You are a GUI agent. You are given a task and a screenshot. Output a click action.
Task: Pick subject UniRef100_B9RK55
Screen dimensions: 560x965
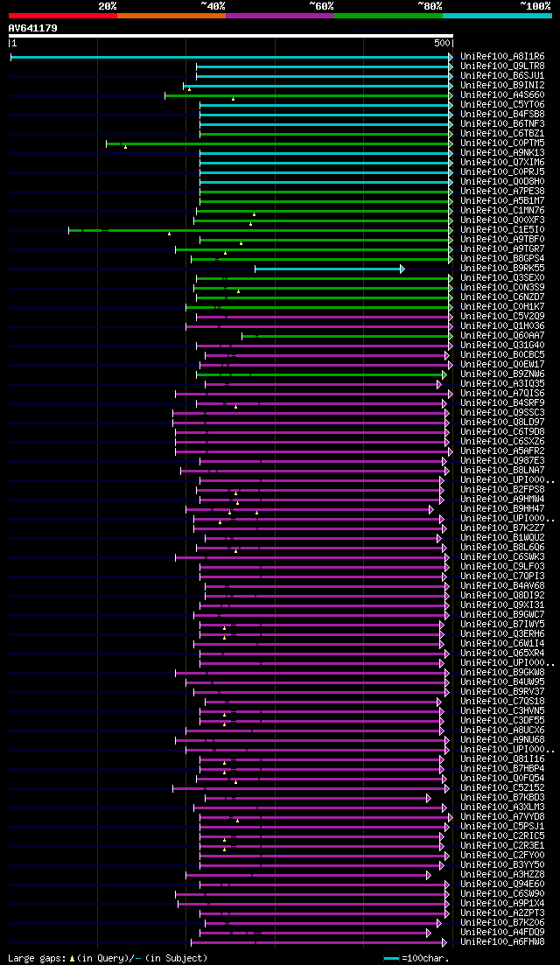tap(502, 269)
